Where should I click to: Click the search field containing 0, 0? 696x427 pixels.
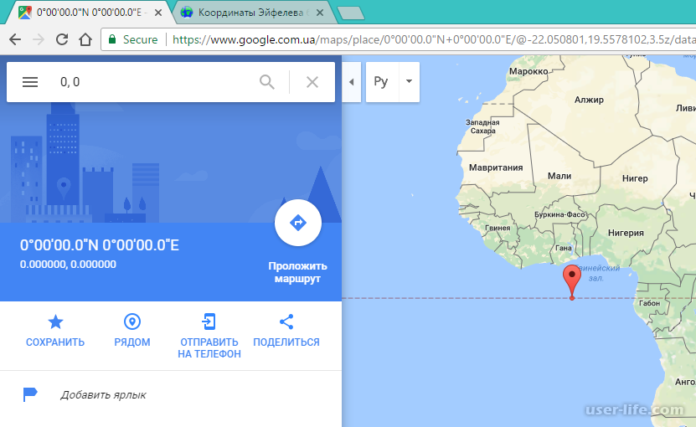[150, 82]
